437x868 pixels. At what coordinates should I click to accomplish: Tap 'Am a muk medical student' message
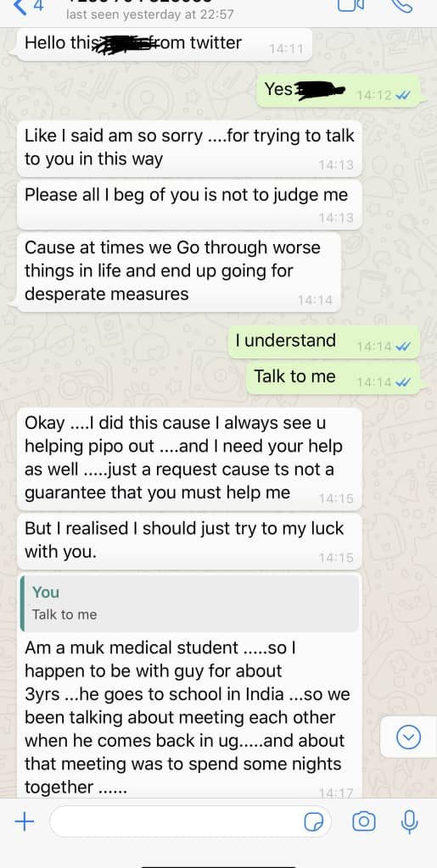(x=189, y=687)
